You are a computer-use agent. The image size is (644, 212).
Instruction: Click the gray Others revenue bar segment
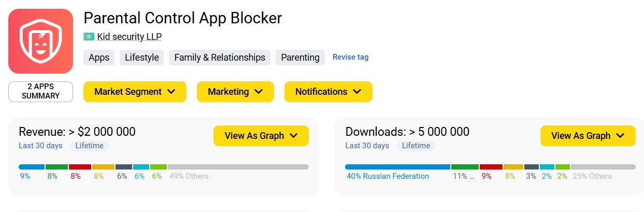click(x=238, y=167)
